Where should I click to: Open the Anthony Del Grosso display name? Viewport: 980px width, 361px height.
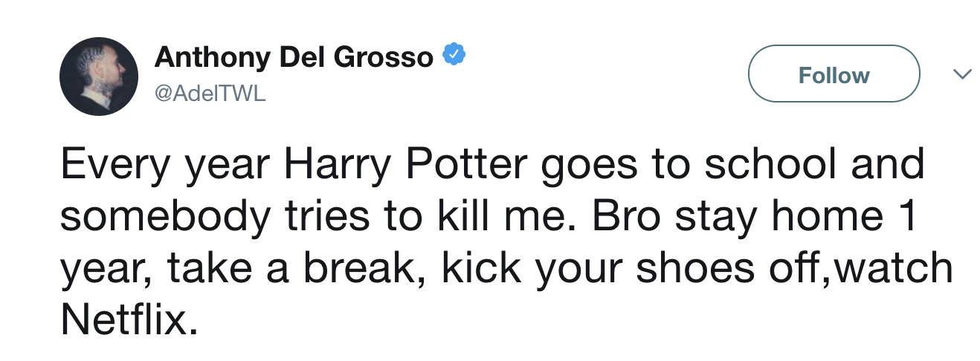click(x=294, y=57)
